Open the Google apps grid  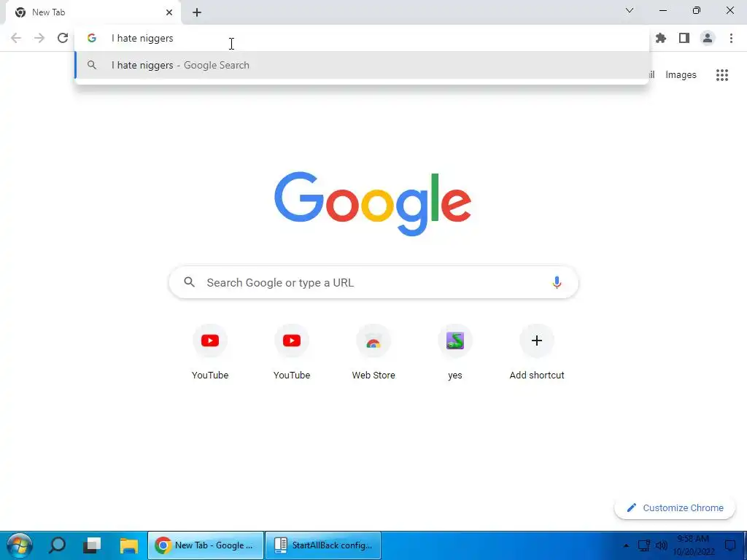722,75
